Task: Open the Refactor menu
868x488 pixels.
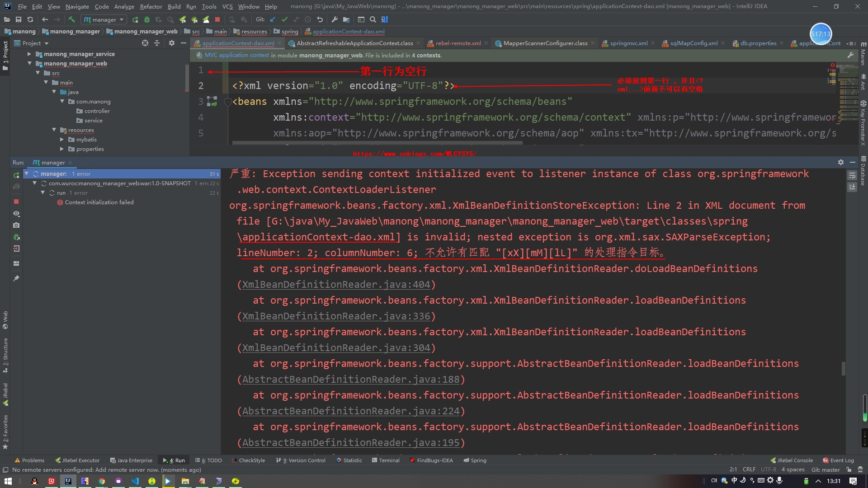Action: 151,6
